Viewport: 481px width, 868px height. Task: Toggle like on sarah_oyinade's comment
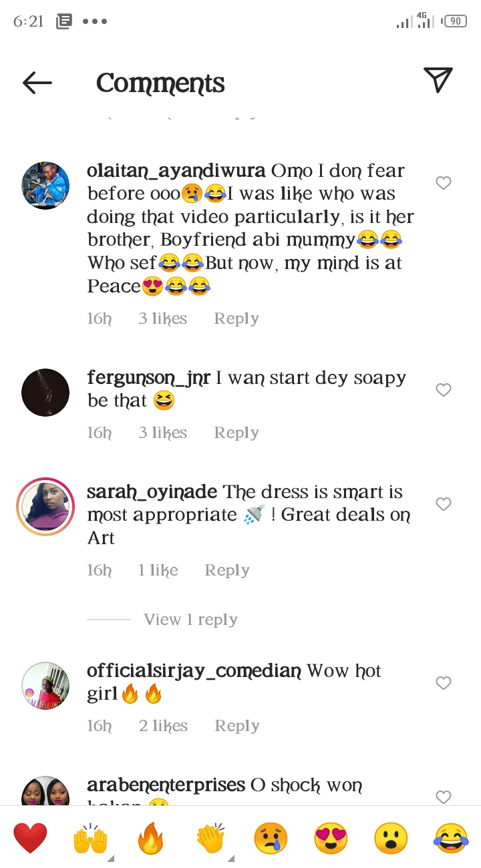pos(444,504)
